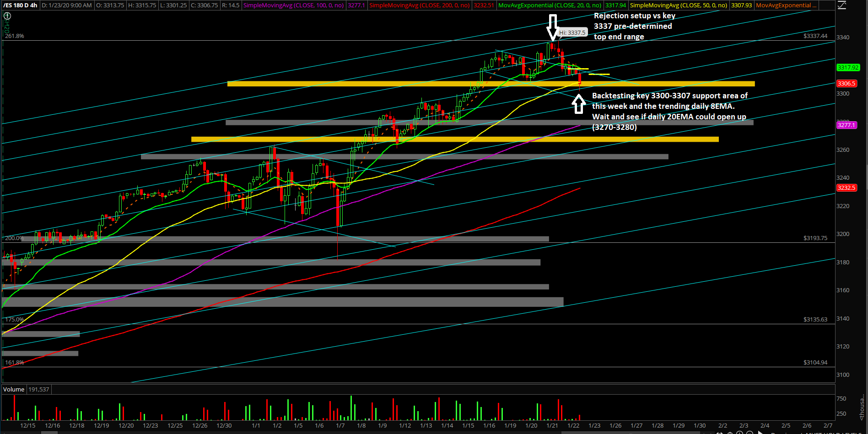Select the Rejection setup text annotation
Screen dimensions: 868x434
[635, 26]
